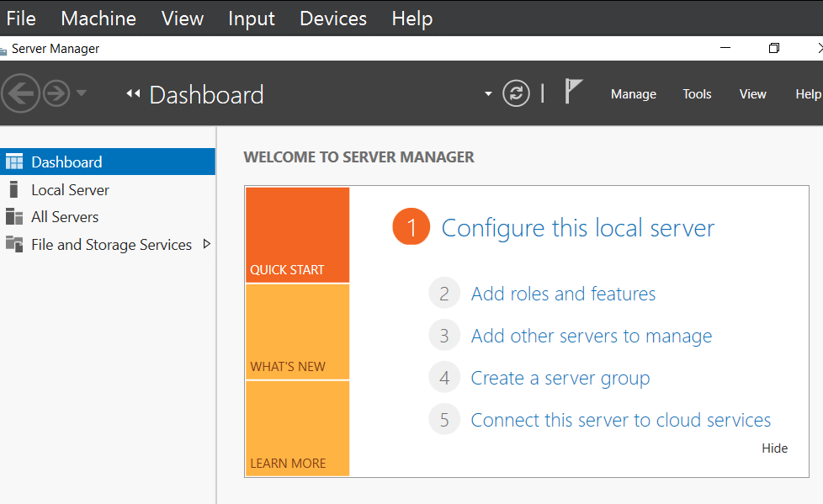The width and height of the screenshot is (823, 504).
Task: Open the VirtualBox Devices menu
Action: tap(333, 18)
